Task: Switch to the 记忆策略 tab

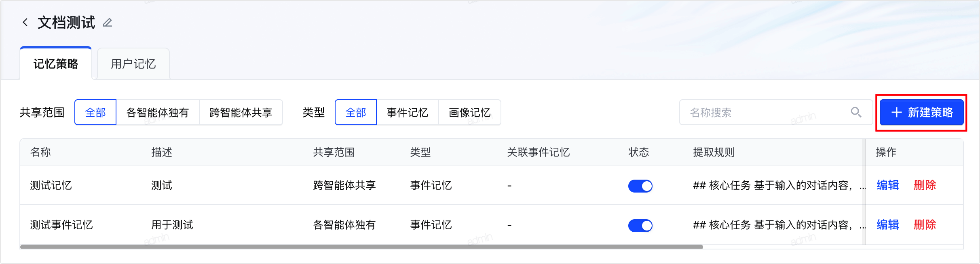Action: (x=56, y=64)
